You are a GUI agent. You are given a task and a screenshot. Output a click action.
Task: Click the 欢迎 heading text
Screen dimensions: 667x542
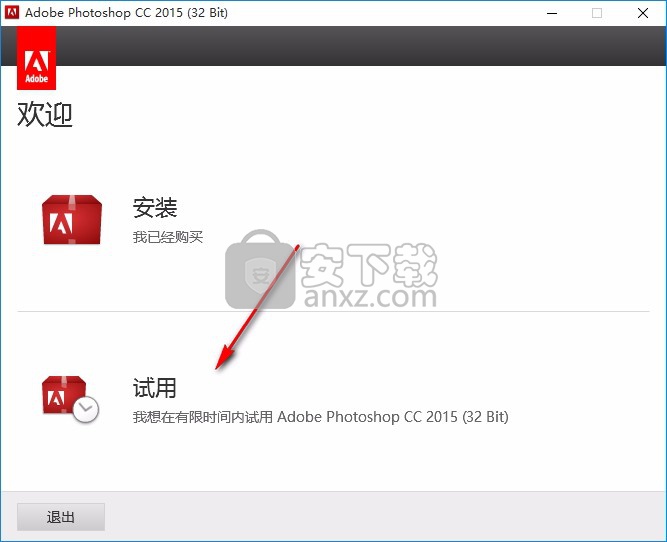pyautogui.click(x=45, y=114)
